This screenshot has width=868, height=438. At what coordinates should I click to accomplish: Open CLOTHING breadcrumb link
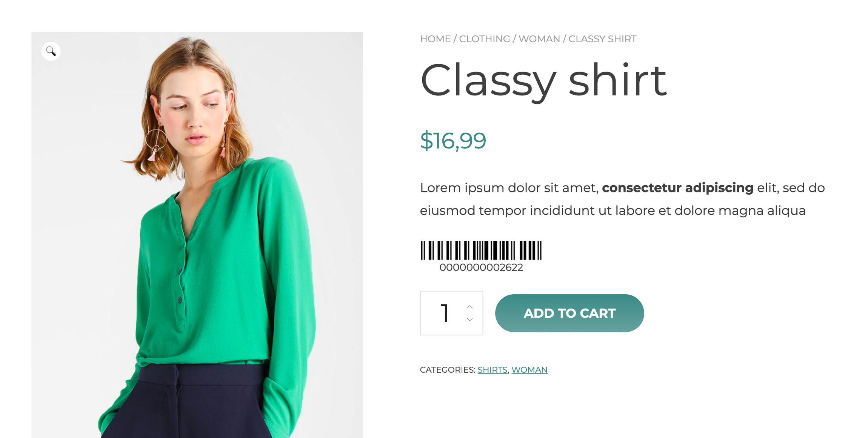484,39
